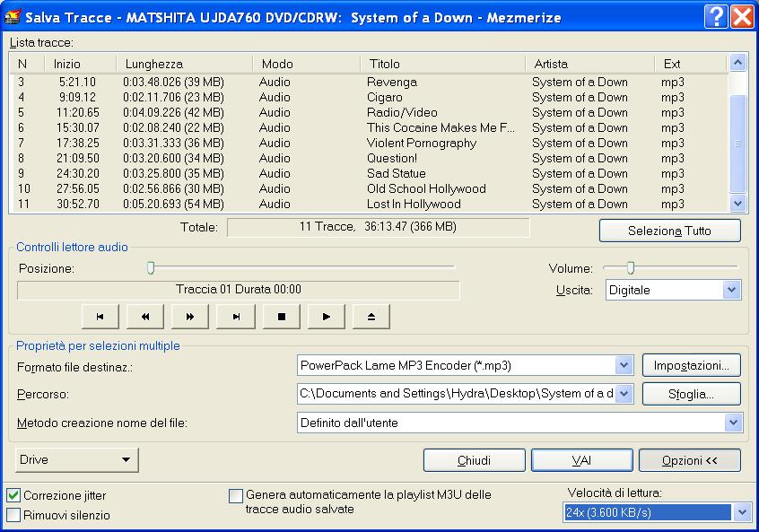The width and height of the screenshot is (759, 532).
Task: Open the Formato file destinaz. dropdown
Action: coord(624,365)
